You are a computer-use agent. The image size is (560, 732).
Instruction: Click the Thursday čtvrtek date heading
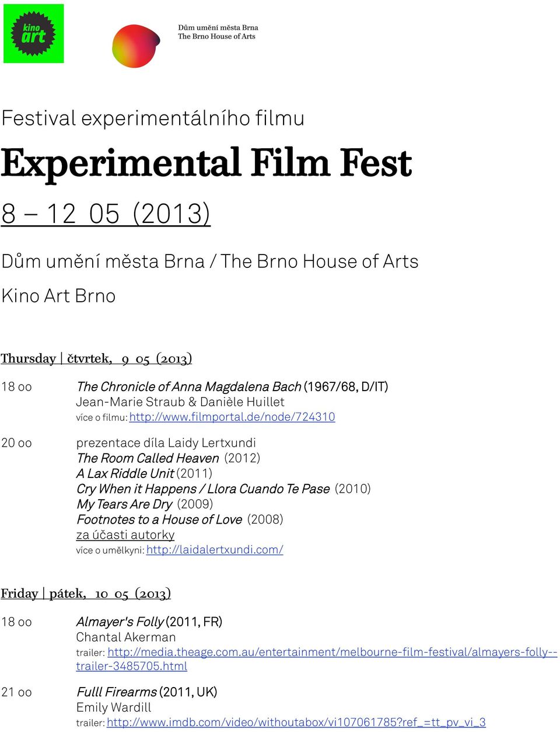coord(96,358)
